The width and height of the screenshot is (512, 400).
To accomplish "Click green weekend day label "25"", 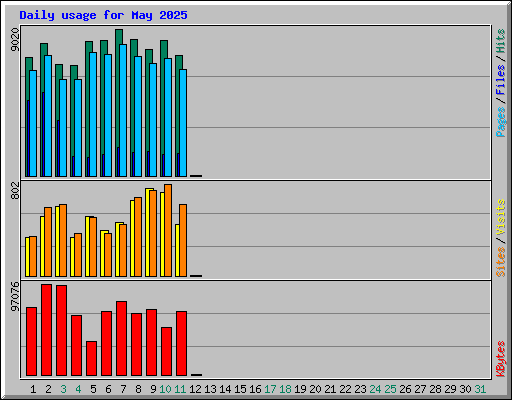I will click(x=390, y=389).
